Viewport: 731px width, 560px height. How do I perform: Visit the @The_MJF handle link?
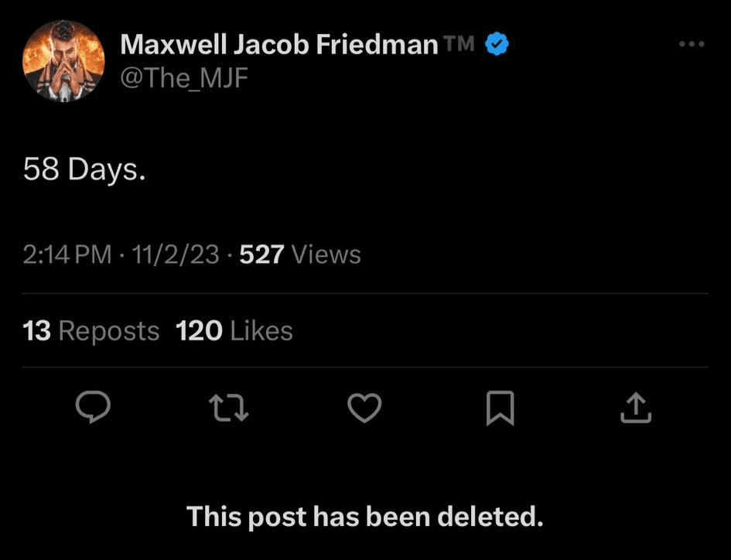pyautogui.click(x=184, y=77)
